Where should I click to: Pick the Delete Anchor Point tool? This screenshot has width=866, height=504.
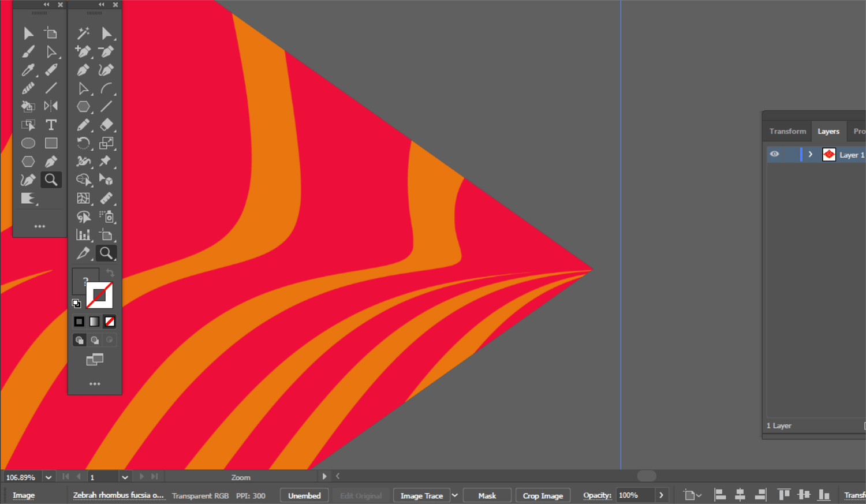(x=106, y=51)
